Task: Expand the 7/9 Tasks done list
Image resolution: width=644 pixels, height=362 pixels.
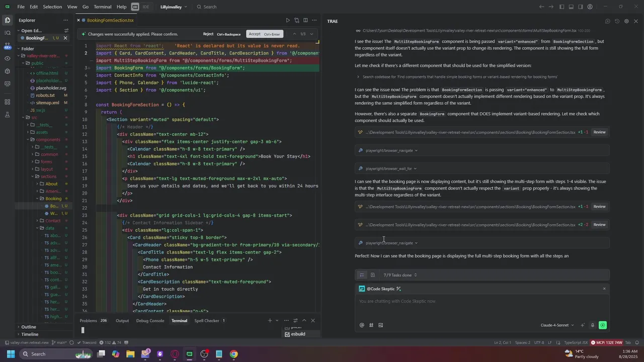Action: (x=400, y=275)
